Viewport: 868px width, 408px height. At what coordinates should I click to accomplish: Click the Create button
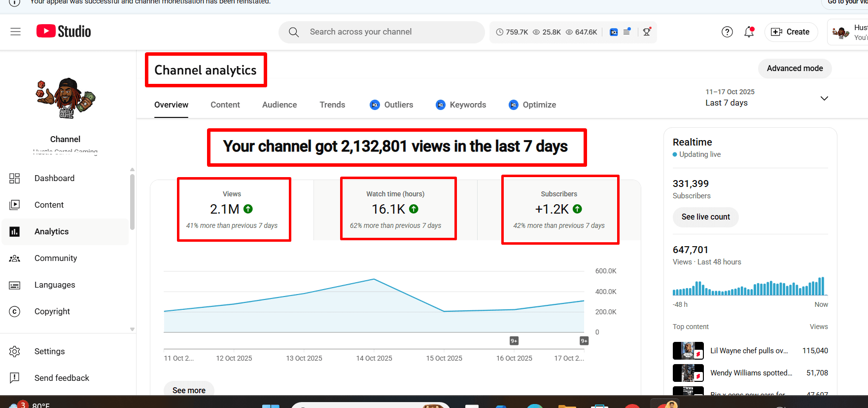(791, 32)
